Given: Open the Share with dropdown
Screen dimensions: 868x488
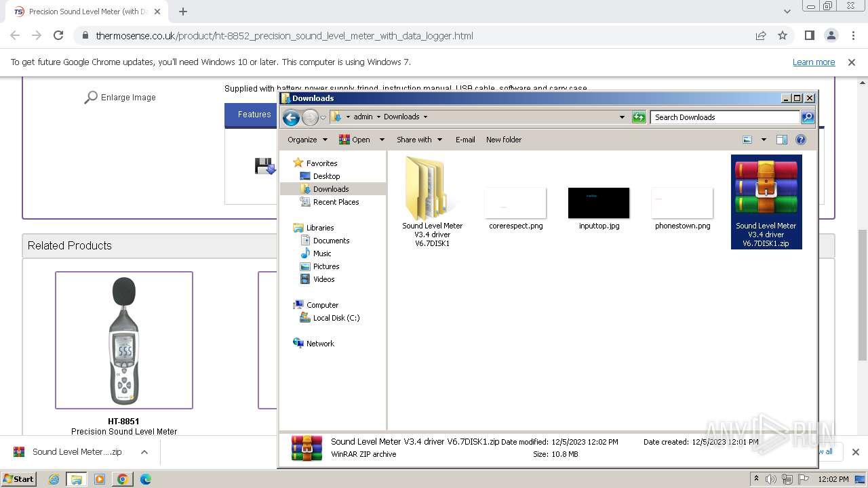Looking at the screenshot, I should [x=419, y=140].
